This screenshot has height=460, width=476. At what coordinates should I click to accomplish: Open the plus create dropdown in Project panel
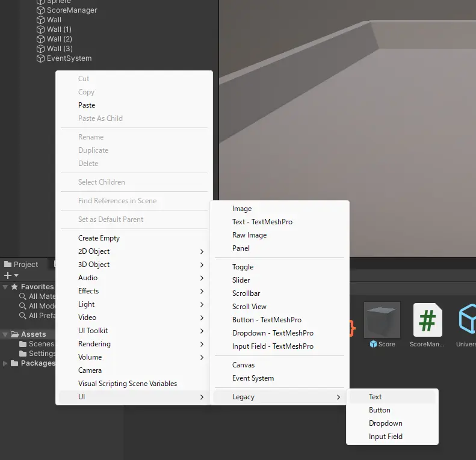11,275
